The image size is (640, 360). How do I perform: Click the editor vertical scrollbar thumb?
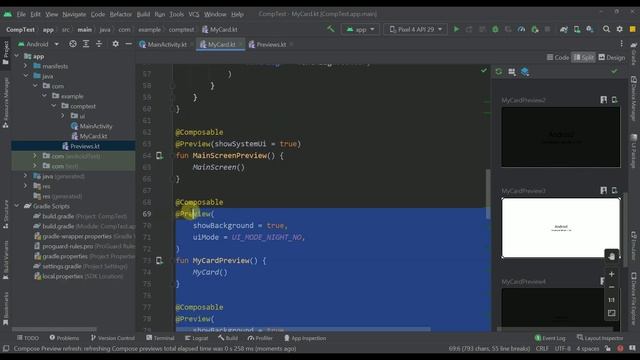click(x=488, y=194)
